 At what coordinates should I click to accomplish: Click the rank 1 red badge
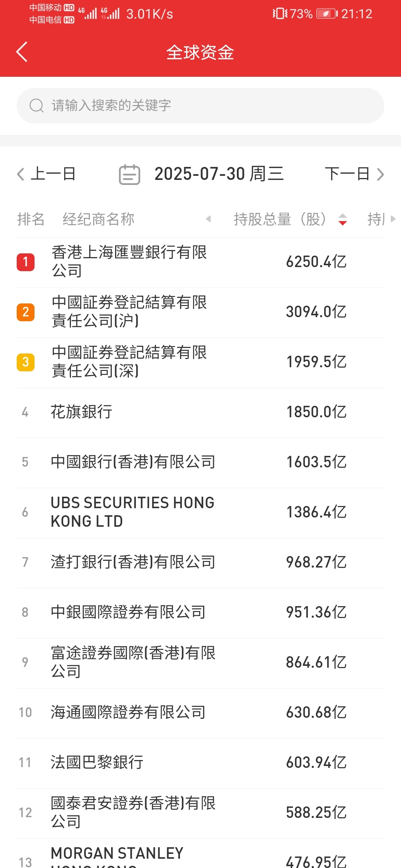coord(26,262)
